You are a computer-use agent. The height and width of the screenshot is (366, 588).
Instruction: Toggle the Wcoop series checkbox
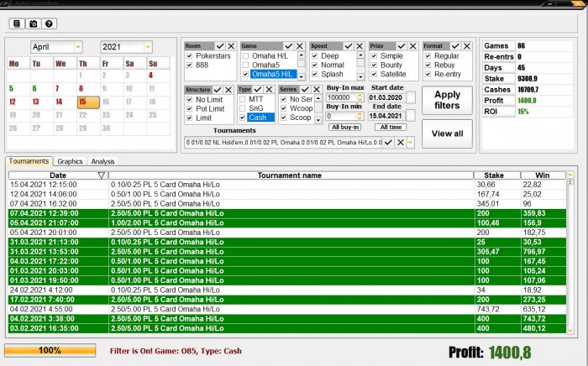pyautogui.click(x=284, y=108)
